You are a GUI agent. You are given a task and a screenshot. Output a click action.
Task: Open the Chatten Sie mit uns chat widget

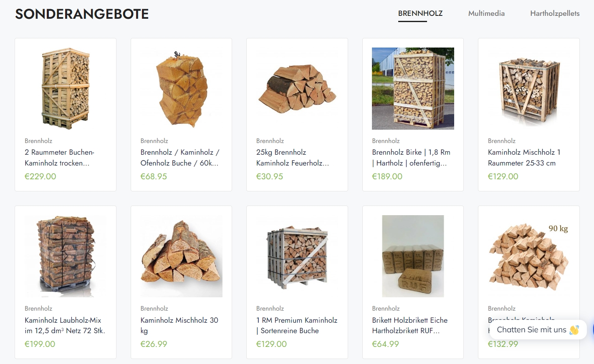point(538,330)
